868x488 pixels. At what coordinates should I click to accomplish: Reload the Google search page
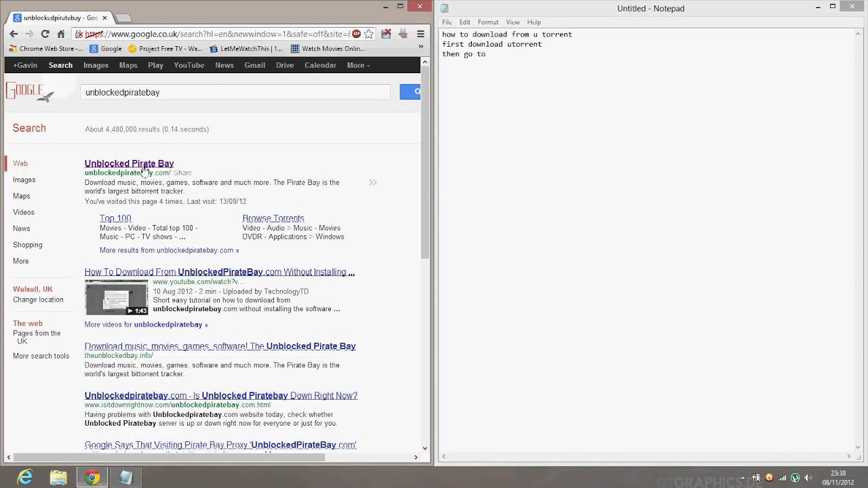(45, 34)
